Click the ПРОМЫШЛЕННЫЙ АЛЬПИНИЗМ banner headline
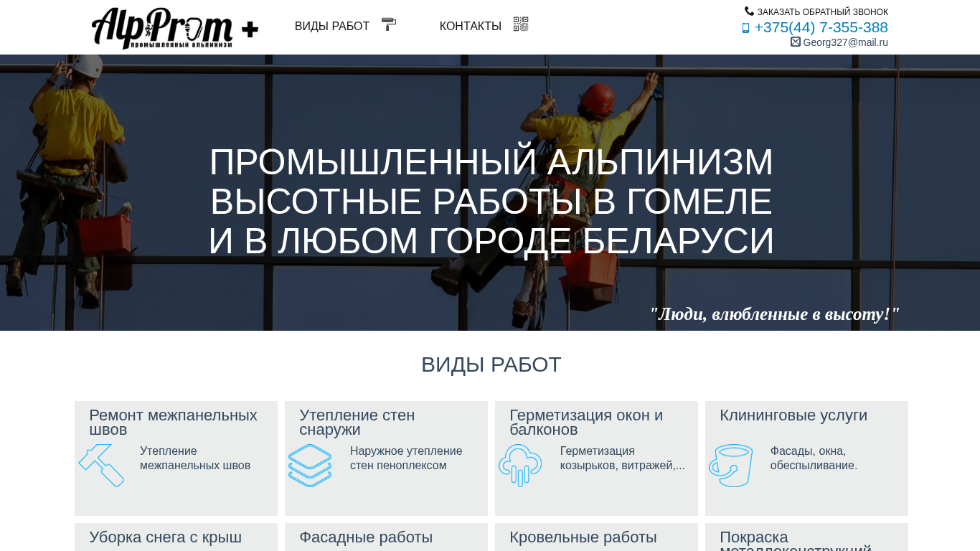 491,202
